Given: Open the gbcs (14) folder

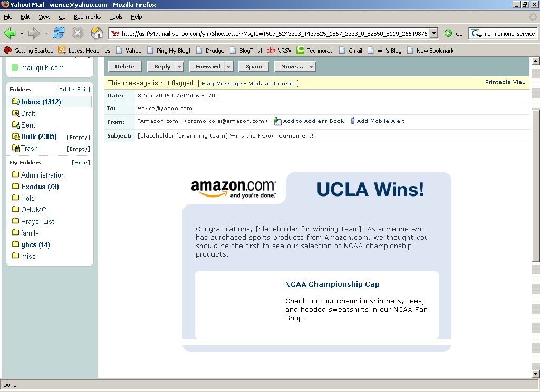Looking at the screenshot, I should click(35, 244).
